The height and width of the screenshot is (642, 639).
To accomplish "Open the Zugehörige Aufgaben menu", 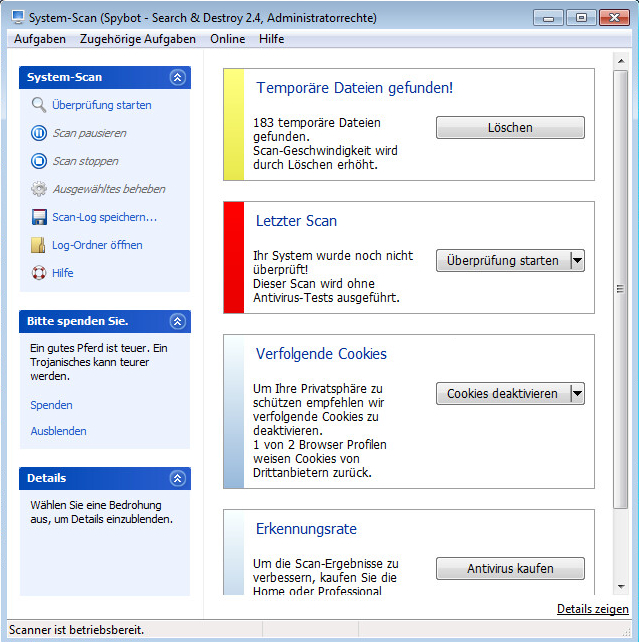I will click(138, 39).
